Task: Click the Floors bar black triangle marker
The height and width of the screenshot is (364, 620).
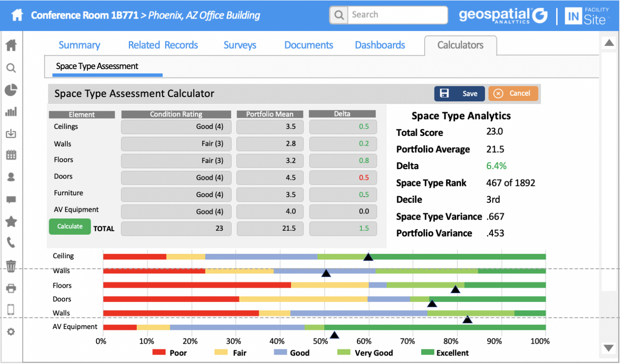Action: point(455,289)
